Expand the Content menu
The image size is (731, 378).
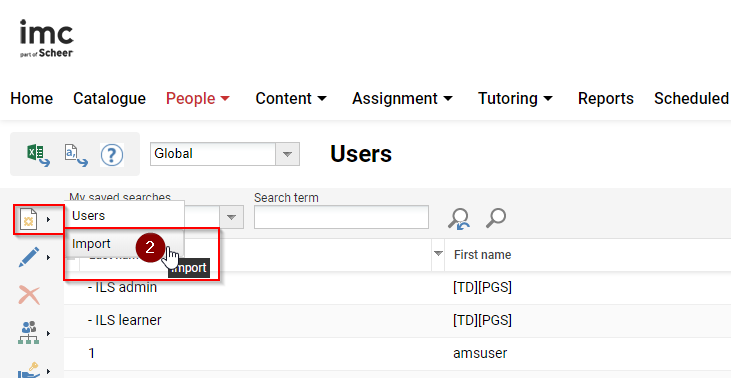291,98
